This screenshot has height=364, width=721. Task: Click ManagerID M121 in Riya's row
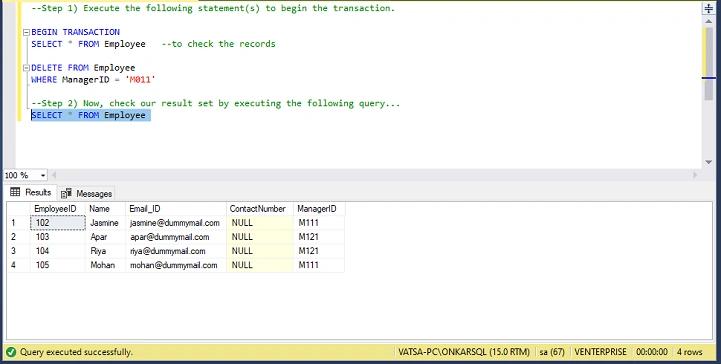pos(319,251)
